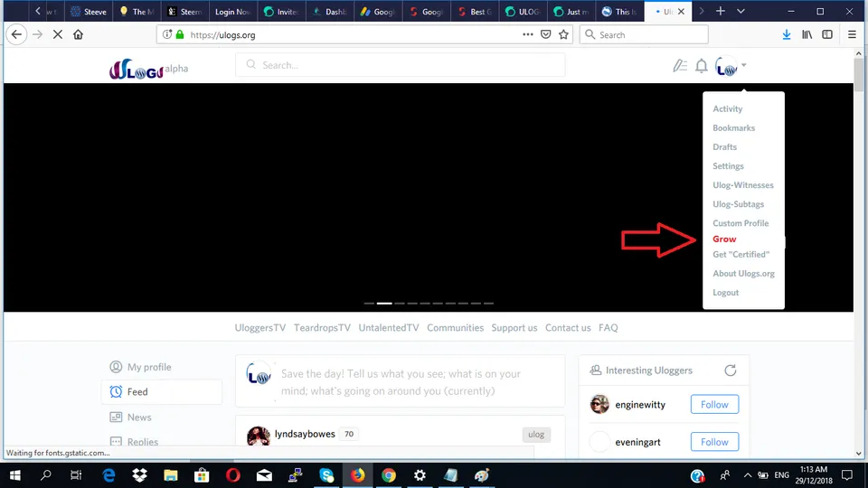Open Chrome from the taskbar
This screenshot has width=868, height=488.
pyautogui.click(x=389, y=475)
